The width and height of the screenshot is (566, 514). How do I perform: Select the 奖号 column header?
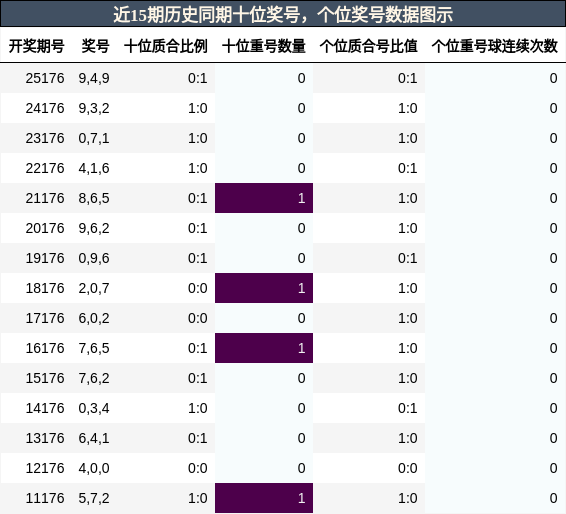(95, 46)
